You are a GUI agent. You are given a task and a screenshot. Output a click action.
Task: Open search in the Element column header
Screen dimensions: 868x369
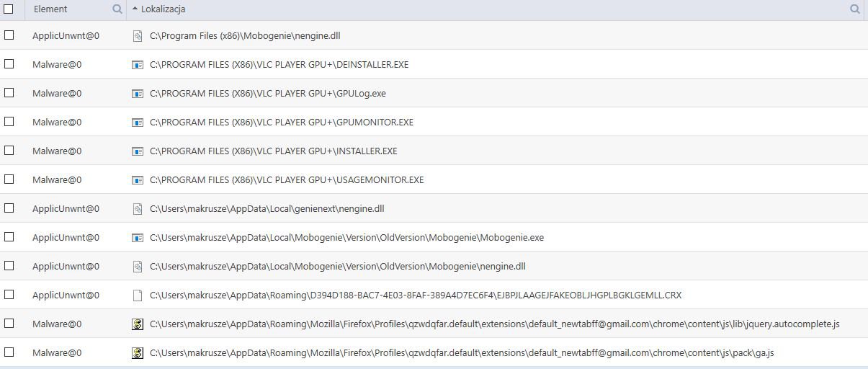(x=117, y=9)
